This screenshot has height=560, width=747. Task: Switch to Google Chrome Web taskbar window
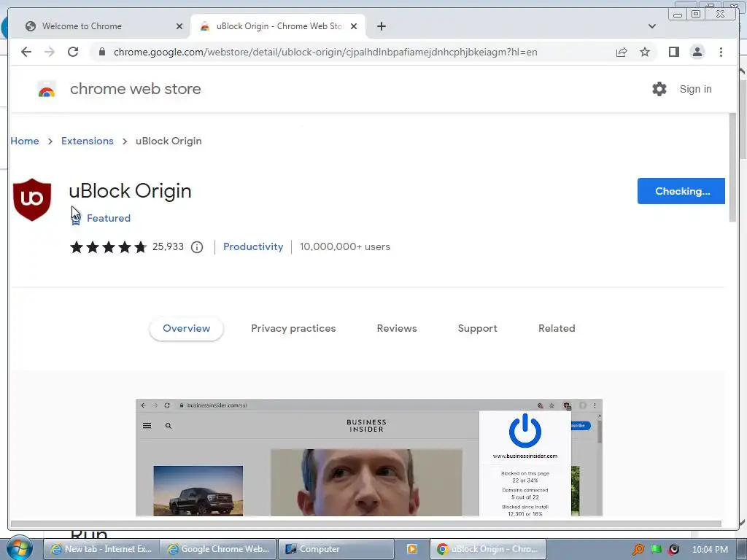click(x=219, y=549)
